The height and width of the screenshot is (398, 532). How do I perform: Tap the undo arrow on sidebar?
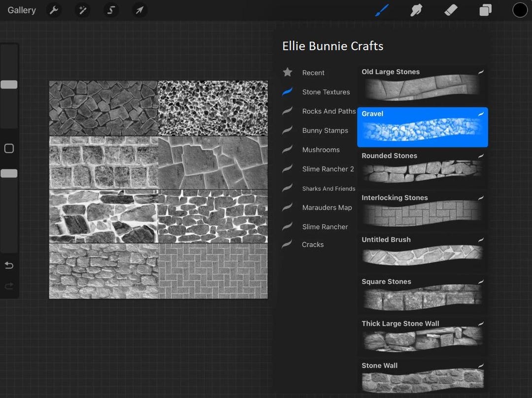point(9,265)
